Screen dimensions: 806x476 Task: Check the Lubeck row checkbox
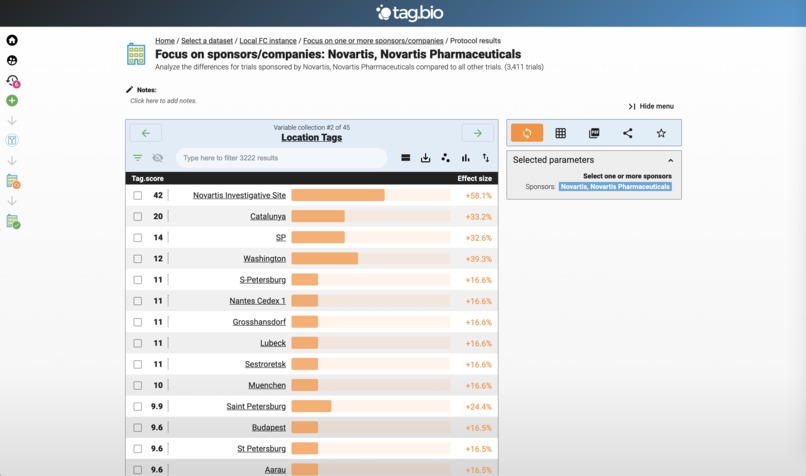138,343
